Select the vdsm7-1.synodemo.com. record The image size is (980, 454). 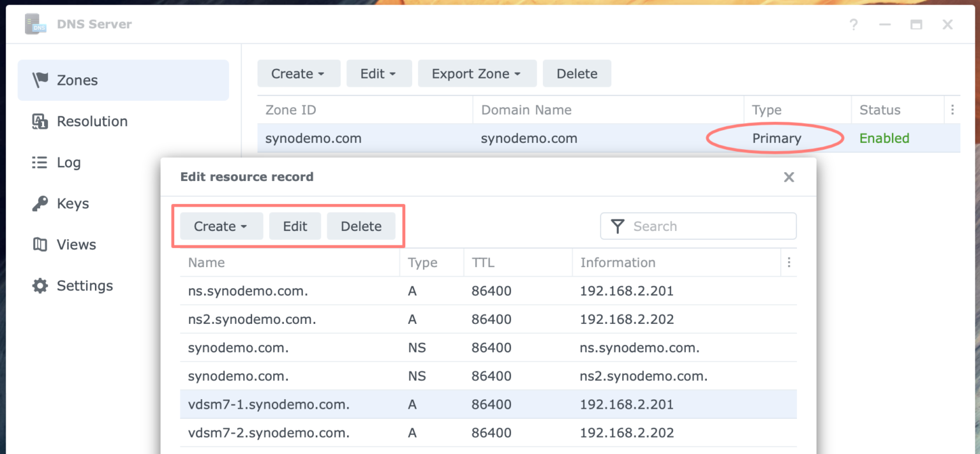(488, 404)
